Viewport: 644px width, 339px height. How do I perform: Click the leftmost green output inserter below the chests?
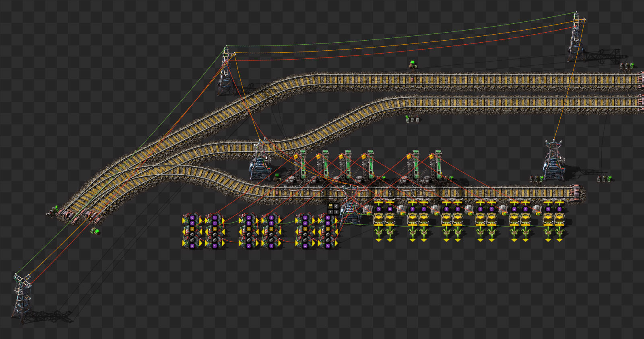click(x=378, y=234)
